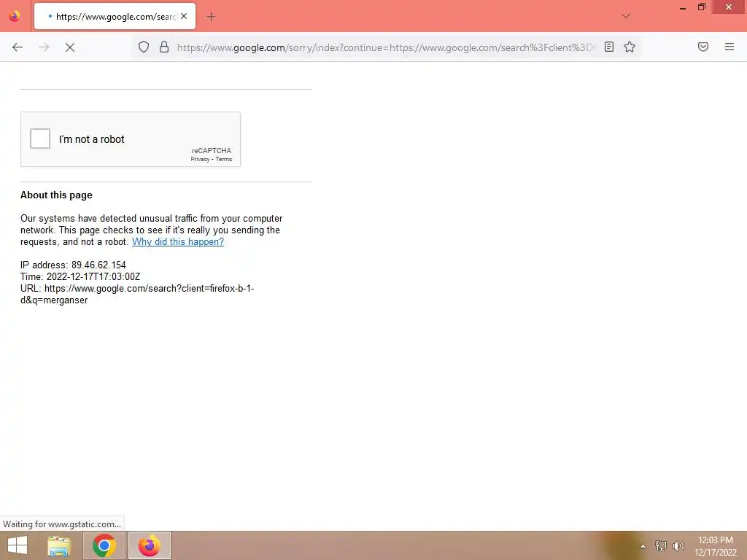Image resolution: width=747 pixels, height=560 pixels.
Task: Select the www.google.com/search tab
Action: [x=115, y=16]
